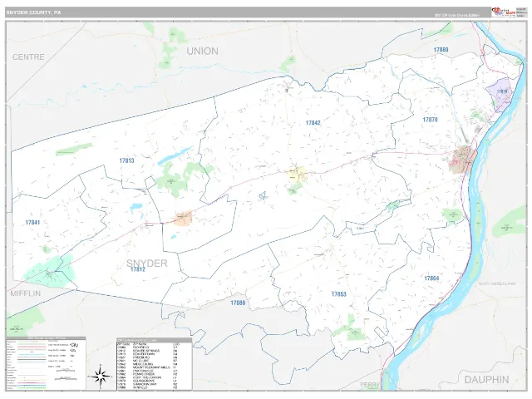Click the compass rose on the map
Image resolution: width=532 pixels, height=399 pixels.
101,377
